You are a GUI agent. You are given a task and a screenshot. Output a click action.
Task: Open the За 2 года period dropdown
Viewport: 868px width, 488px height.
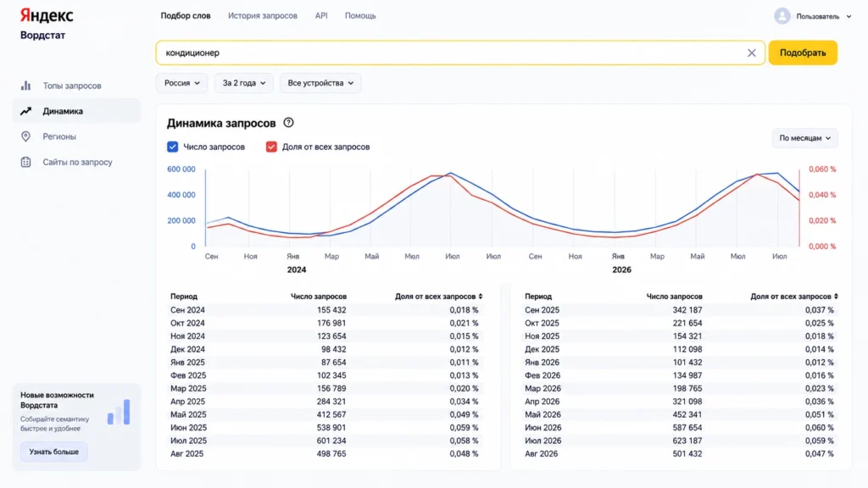[x=243, y=83]
